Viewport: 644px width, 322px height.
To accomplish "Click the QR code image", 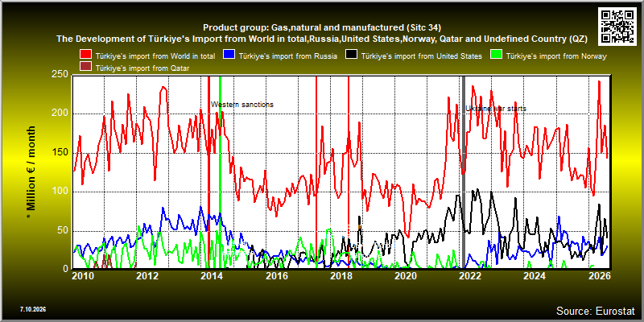I will [x=617, y=26].
